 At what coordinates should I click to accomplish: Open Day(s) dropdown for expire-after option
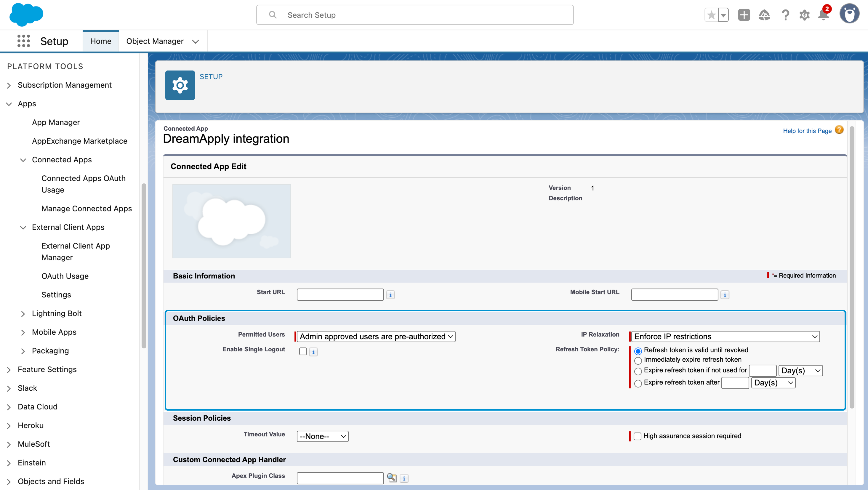(x=773, y=383)
